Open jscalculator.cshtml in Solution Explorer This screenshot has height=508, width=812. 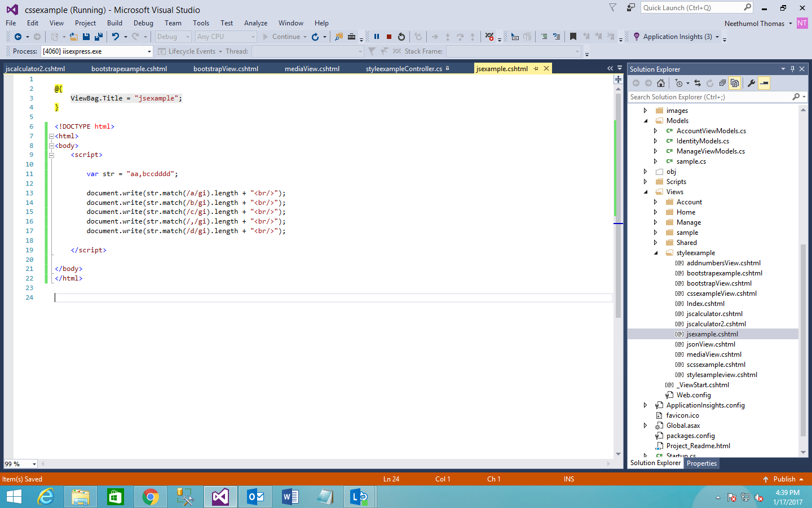point(714,314)
